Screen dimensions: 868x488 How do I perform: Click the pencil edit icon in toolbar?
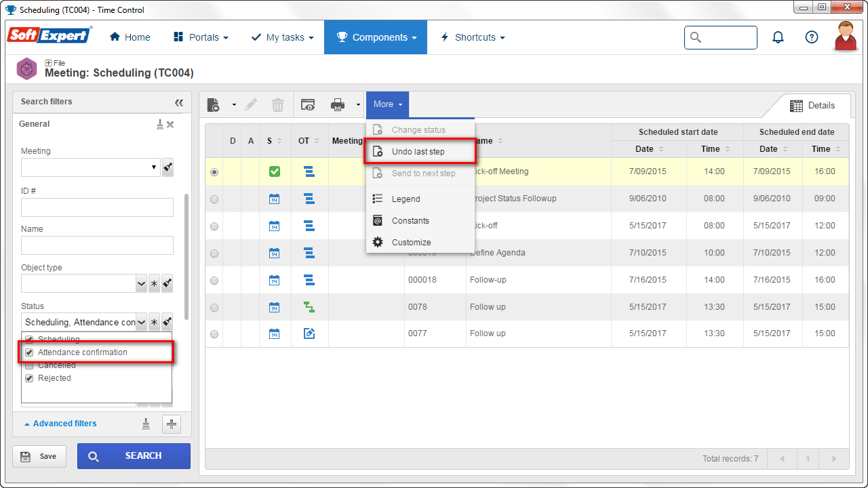tap(251, 104)
